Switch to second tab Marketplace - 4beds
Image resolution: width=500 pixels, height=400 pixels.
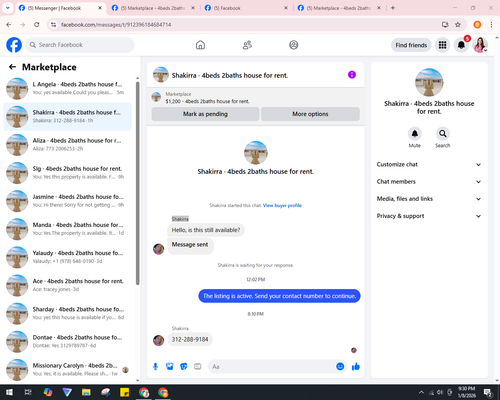pyautogui.click(x=153, y=8)
